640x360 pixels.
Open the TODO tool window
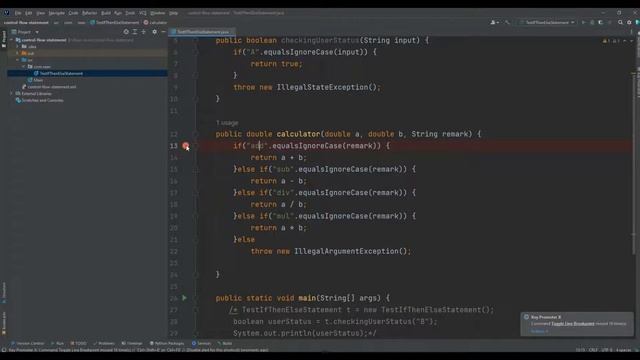coord(78,343)
